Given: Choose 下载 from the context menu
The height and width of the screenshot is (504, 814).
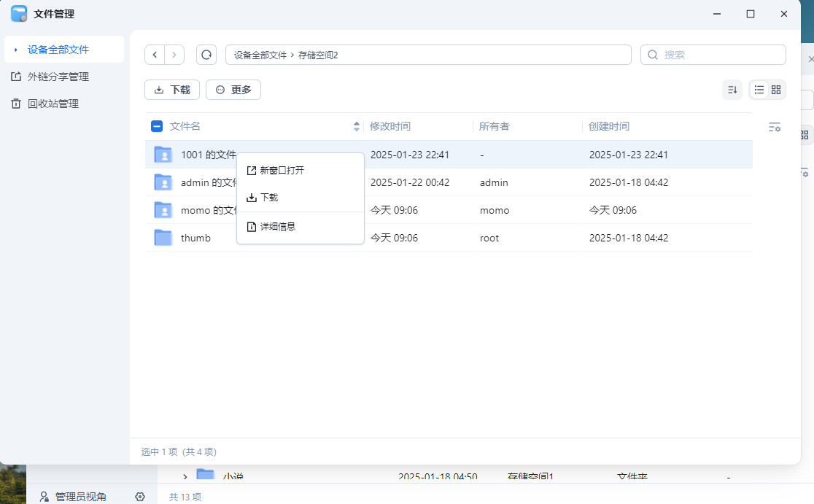Looking at the screenshot, I should [x=300, y=197].
